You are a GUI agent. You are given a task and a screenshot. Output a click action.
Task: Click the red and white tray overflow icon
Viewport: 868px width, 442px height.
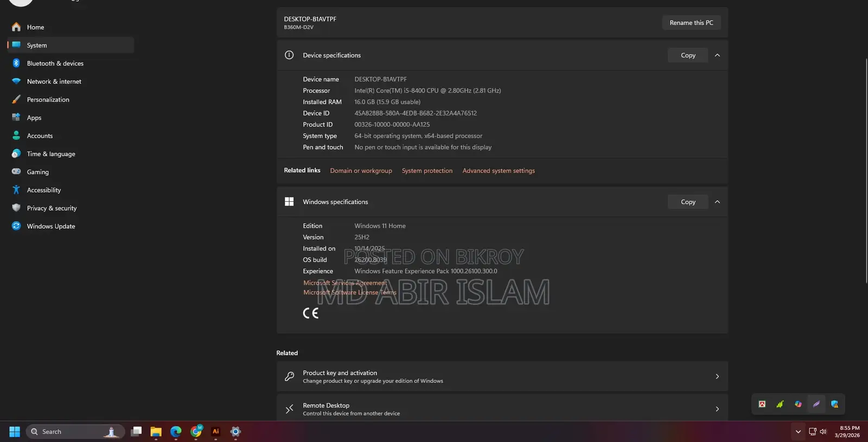pyautogui.click(x=762, y=404)
